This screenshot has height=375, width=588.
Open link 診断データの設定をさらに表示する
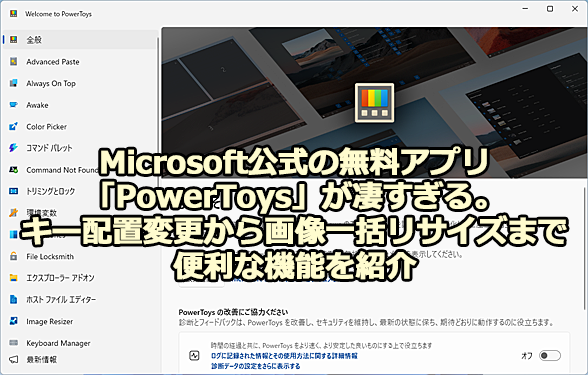coord(256,366)
